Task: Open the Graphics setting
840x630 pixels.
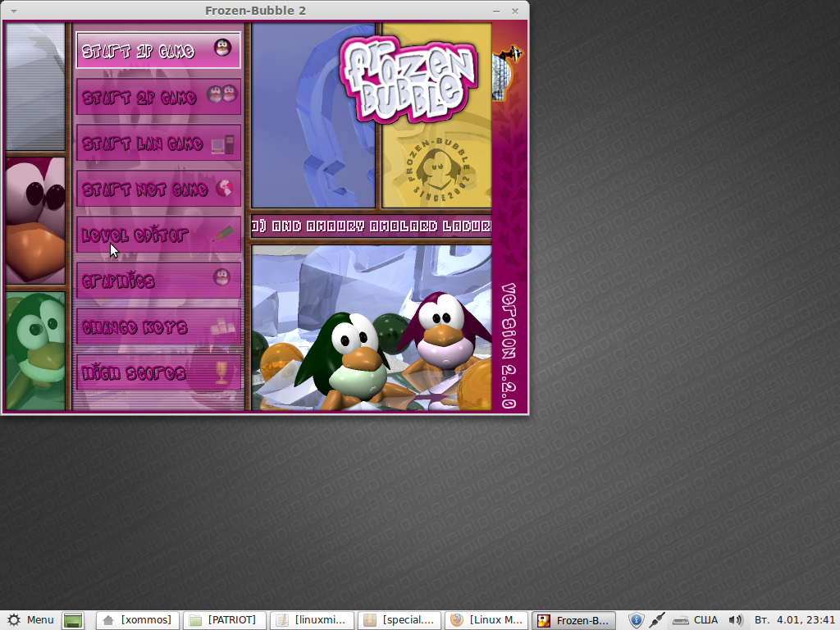Action: pos(158,281)
